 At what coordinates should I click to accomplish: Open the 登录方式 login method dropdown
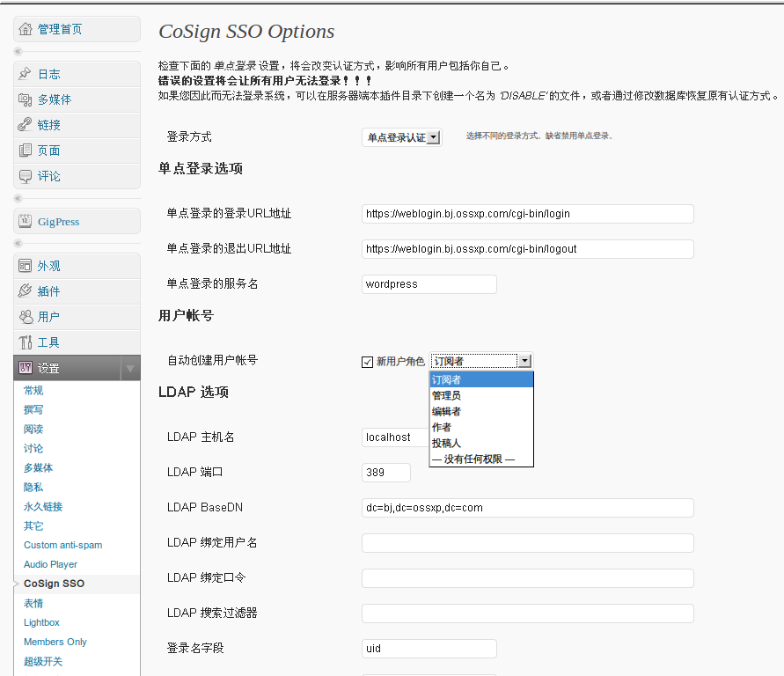(402, 137)
